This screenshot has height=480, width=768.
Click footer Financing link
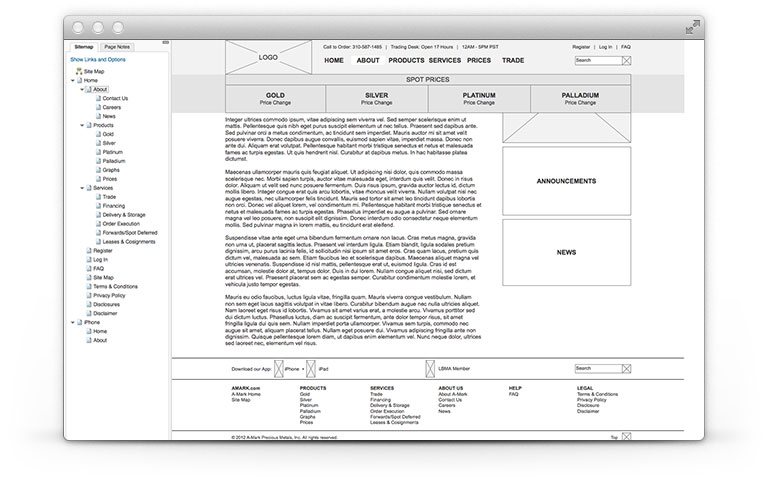[380, 400]
